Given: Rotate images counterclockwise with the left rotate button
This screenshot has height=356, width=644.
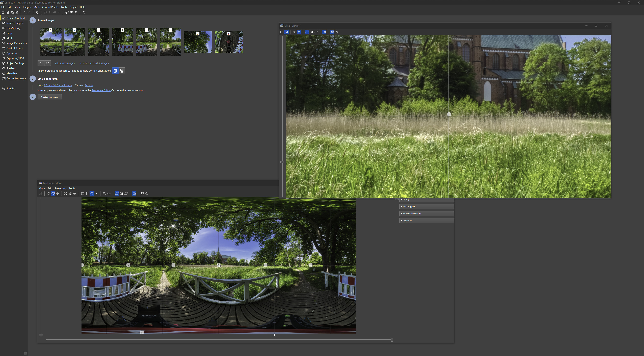Looking at the screenshot, I should (x=41, y=63).
